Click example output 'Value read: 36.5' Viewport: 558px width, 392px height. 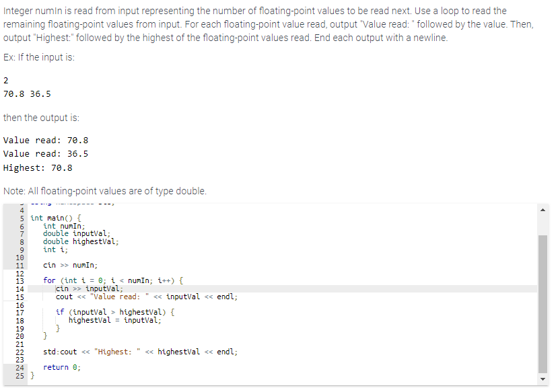[x=46, y=154]
